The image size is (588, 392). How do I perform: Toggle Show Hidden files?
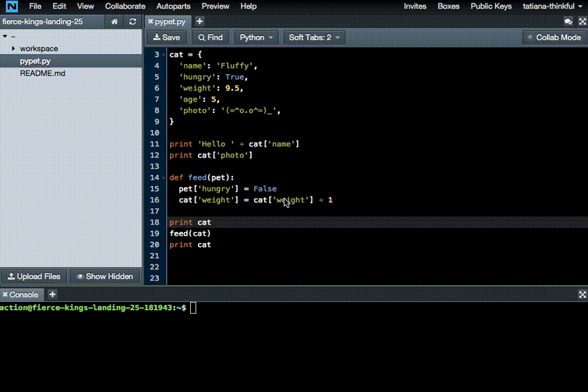105,276
